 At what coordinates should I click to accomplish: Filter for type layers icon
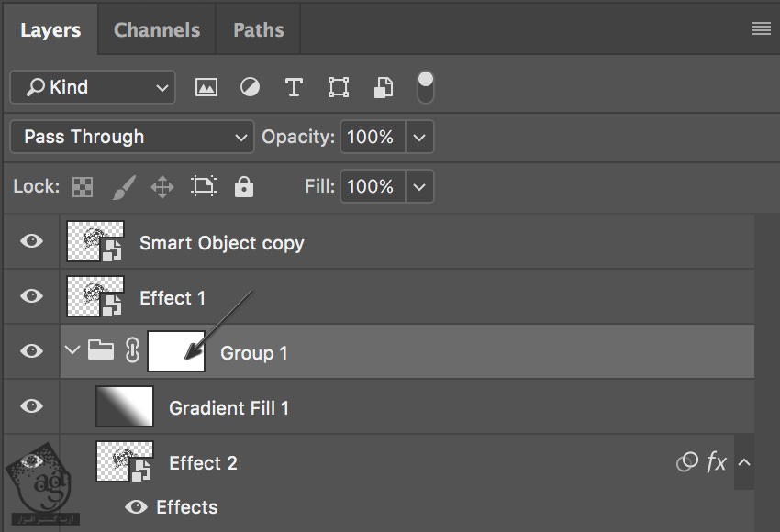click(x=294, y=87)
